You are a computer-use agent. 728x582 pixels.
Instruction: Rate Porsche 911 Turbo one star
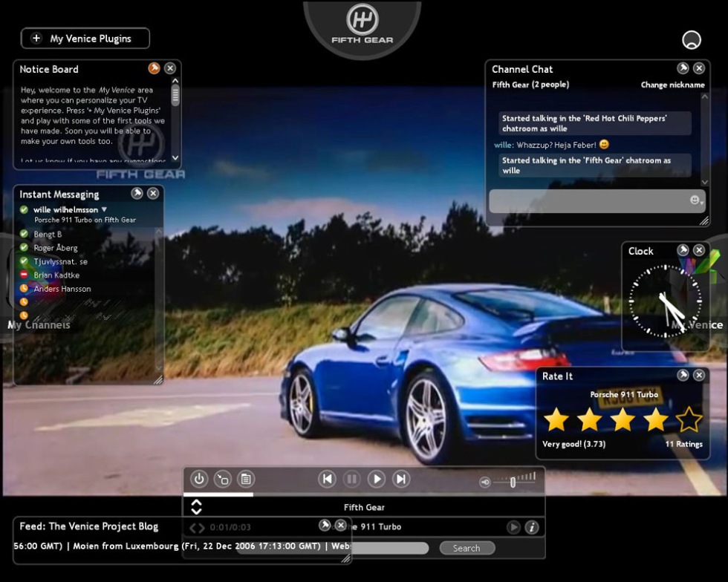coord(556,419)
